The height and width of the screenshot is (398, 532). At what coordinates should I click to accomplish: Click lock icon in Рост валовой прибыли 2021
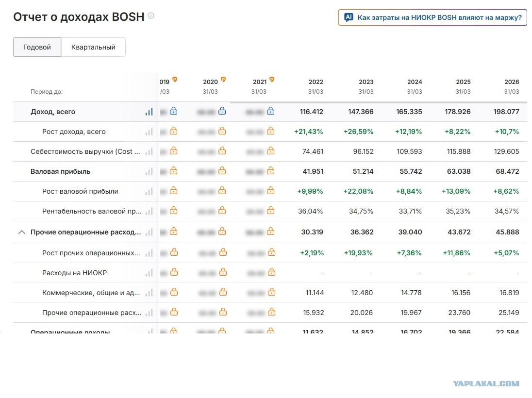(x=271, y=191)
